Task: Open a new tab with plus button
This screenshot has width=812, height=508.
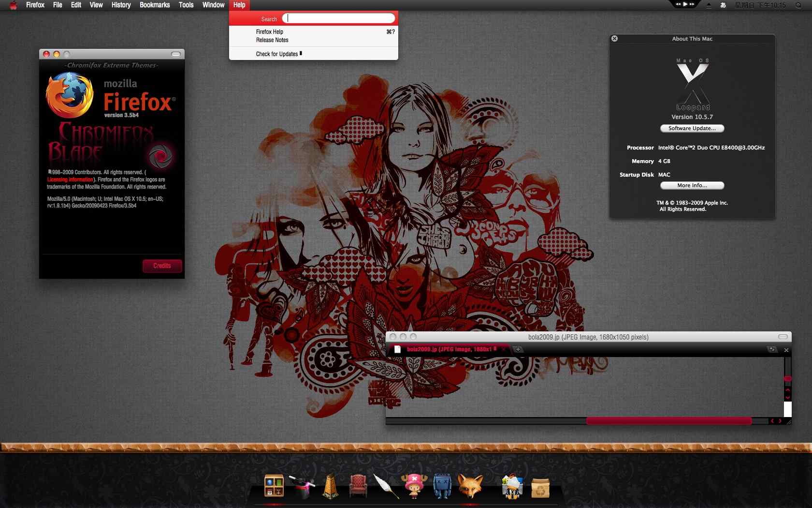Action: click(x=518, y=349)
